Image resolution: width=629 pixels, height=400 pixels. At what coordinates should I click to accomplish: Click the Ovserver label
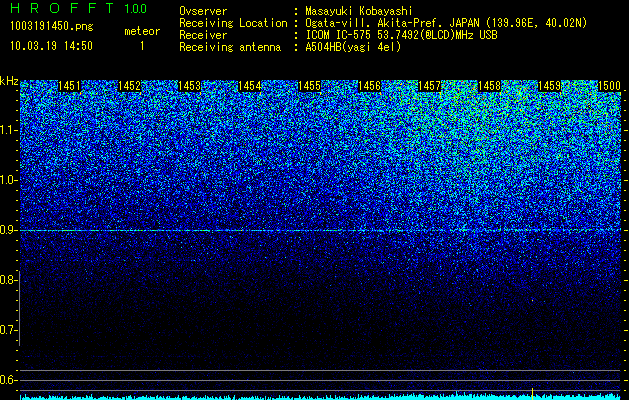click(x=203, y=11)
